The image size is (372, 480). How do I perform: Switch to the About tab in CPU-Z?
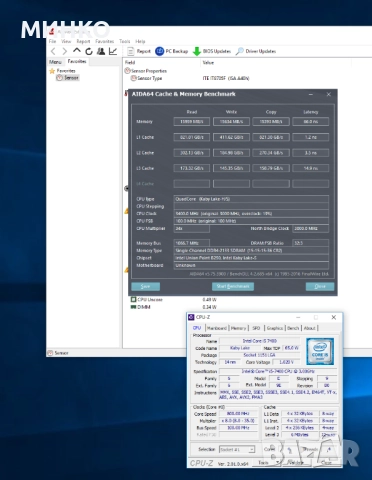click(x=310, y=328)
